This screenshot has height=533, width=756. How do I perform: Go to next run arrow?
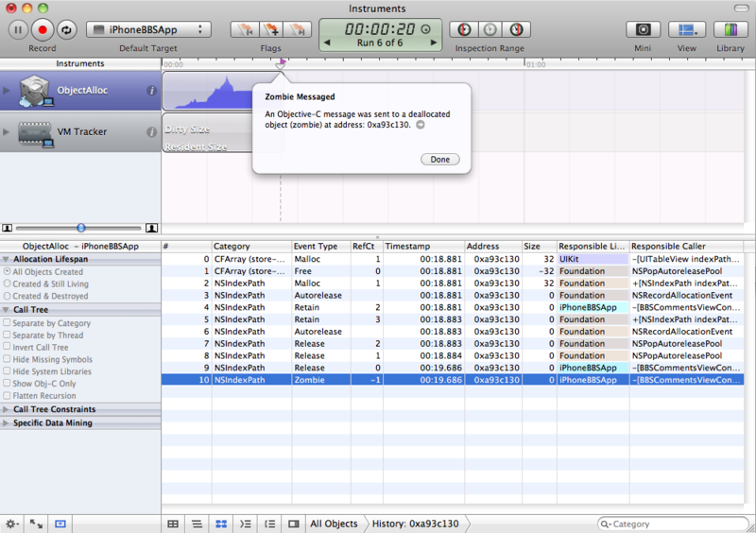[x=433, y=43]
